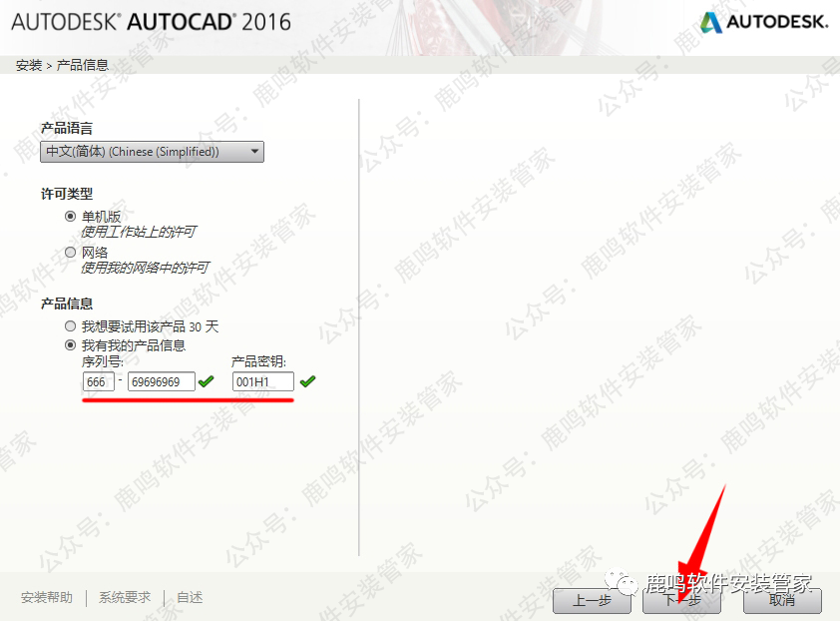Click the Autodesk logo icon
Screen dimensions: 840x621
pyautogui.click(x=711, y=23)
